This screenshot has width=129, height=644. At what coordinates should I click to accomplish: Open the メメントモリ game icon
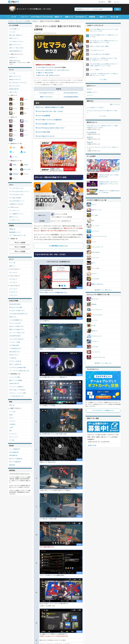[89, 257]
